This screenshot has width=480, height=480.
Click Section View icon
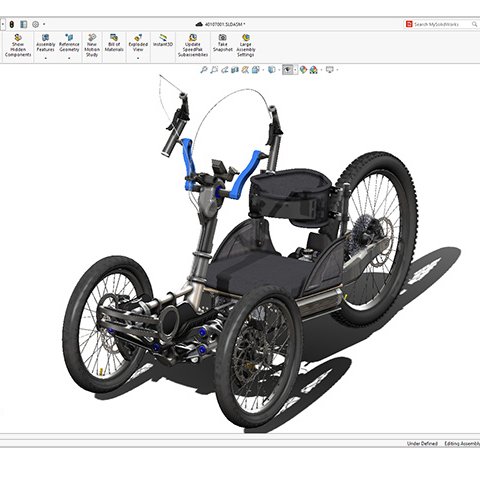(x=235, y=70)
